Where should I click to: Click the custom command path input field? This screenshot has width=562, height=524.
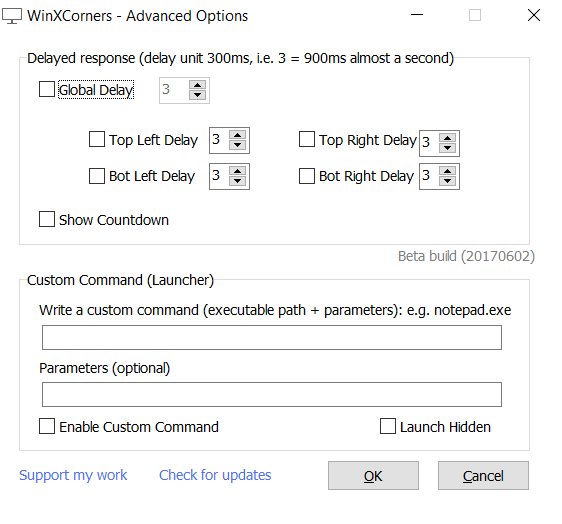pos(272,337)
